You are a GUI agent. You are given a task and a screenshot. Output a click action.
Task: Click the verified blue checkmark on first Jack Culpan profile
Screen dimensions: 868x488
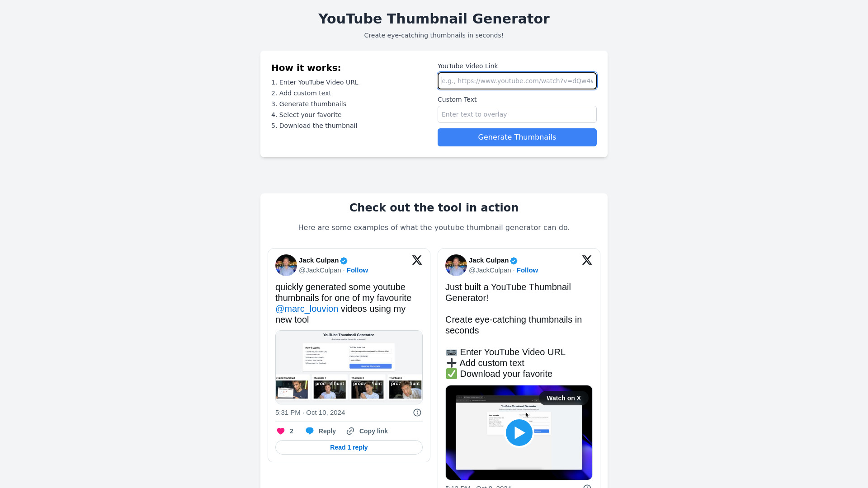click(x=344, y=260)
